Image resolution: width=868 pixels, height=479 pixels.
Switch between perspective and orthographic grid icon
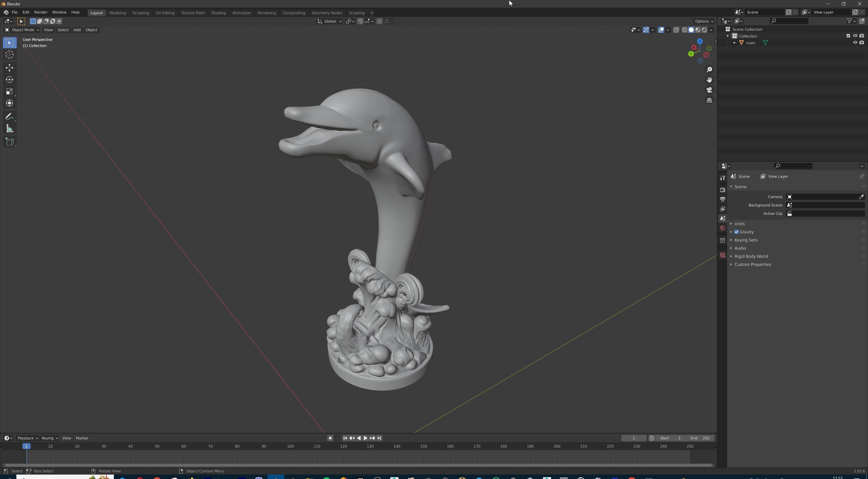(709, 100)
